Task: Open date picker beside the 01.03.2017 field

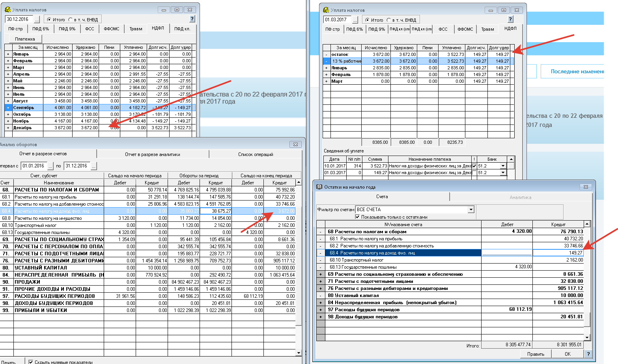Action: point(355,20)
